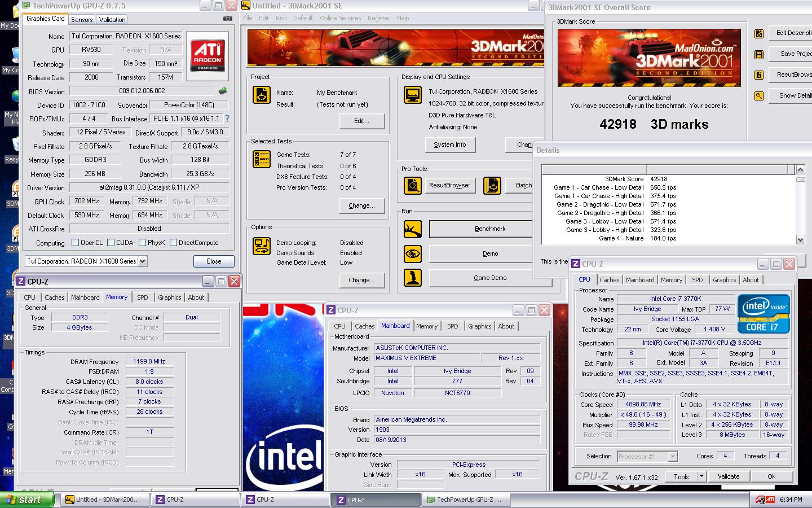
Task: Click the BIOS Version field in GPU-Z
Action: [x=143, y=91]
